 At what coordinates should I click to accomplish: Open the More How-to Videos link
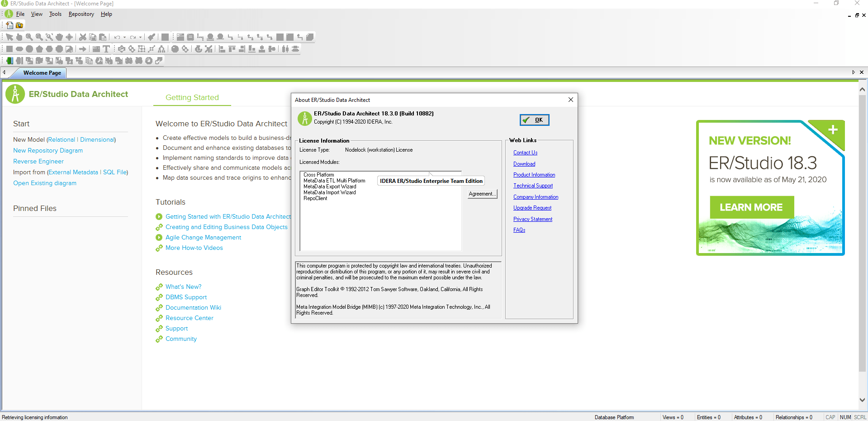194,248
